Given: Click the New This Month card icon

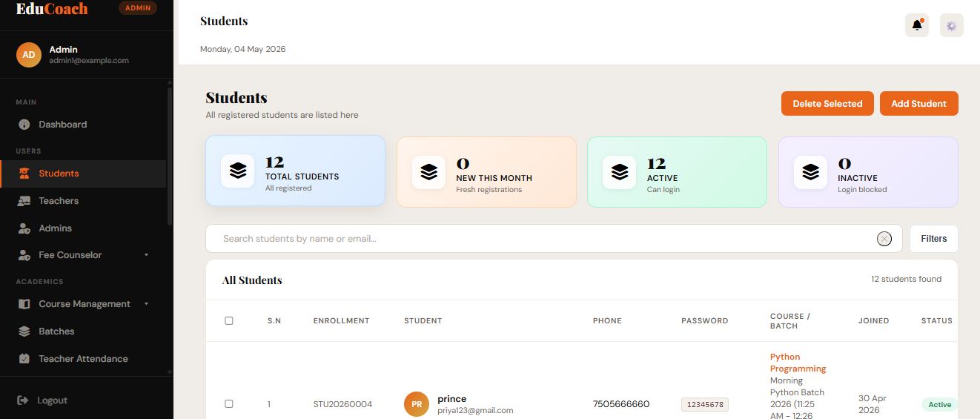Looking at the screenshot, I should click(x=429, y=172).
